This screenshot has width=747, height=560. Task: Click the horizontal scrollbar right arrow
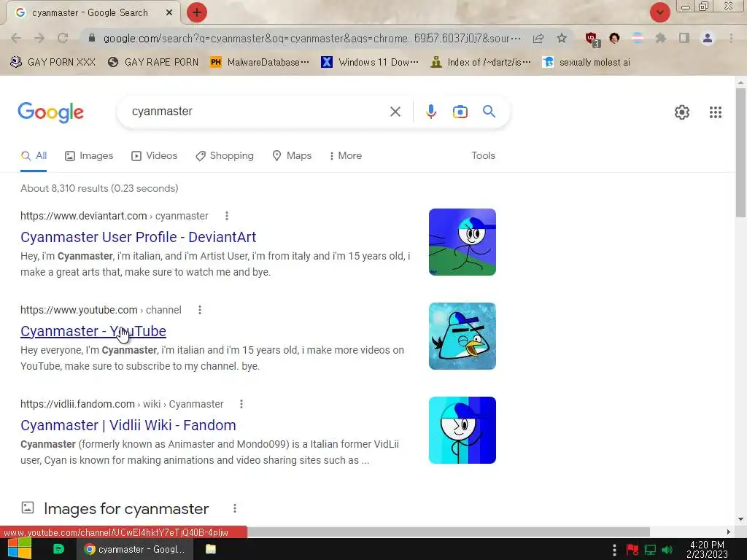[x=728, y=532]
